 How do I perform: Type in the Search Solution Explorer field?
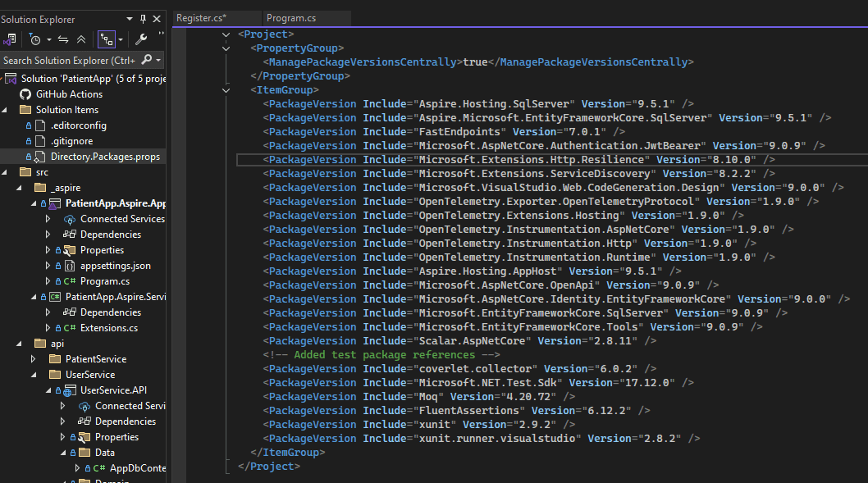tap(69, 60)
